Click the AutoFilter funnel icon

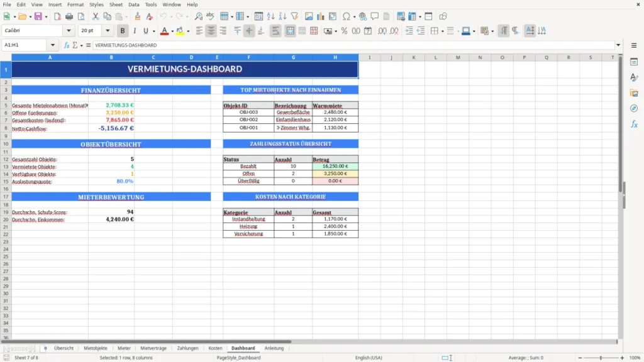coord(294,16)
